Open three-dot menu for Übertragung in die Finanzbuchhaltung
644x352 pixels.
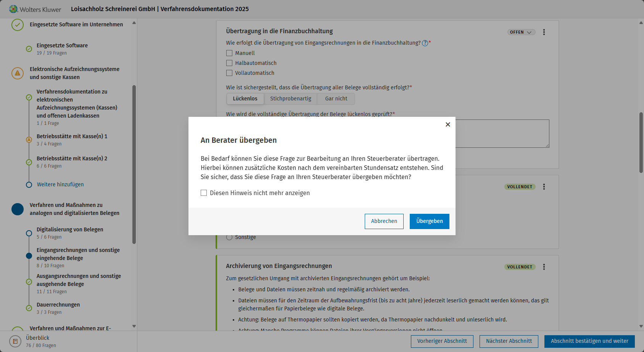point(544,32)
